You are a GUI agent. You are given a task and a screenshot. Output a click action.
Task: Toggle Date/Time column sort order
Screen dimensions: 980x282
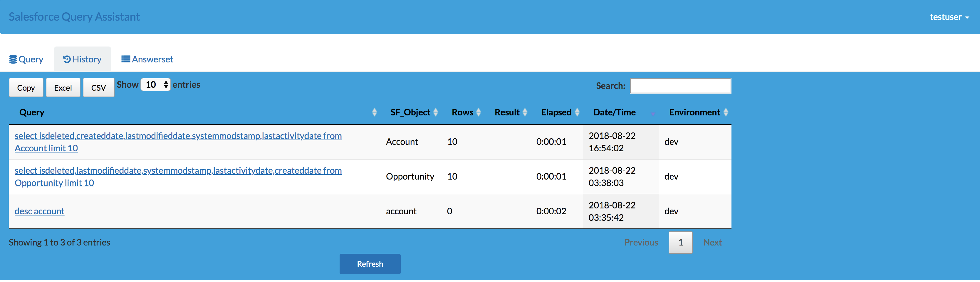[653, 113]
